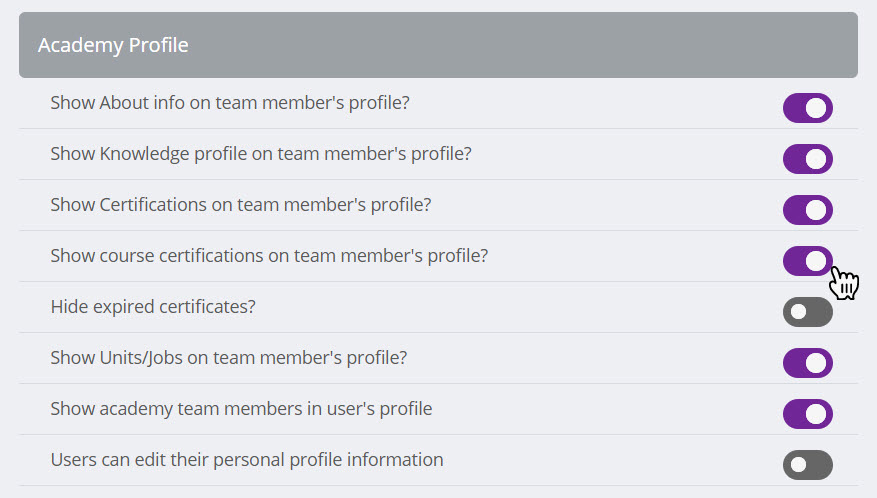Click white knob of Hide expired certificates switch
Viewport: 877px width, 498px height.
pyautogui.click(x=797, y=312)
